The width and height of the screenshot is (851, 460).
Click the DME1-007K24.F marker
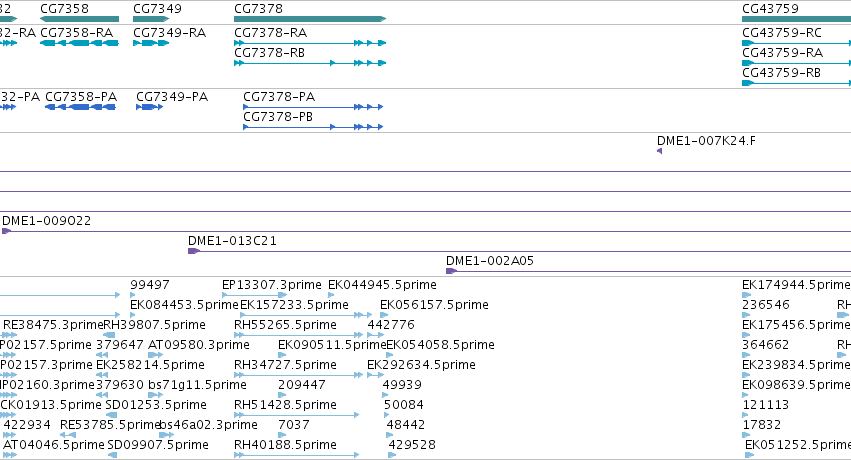click(x=659, y=151)
